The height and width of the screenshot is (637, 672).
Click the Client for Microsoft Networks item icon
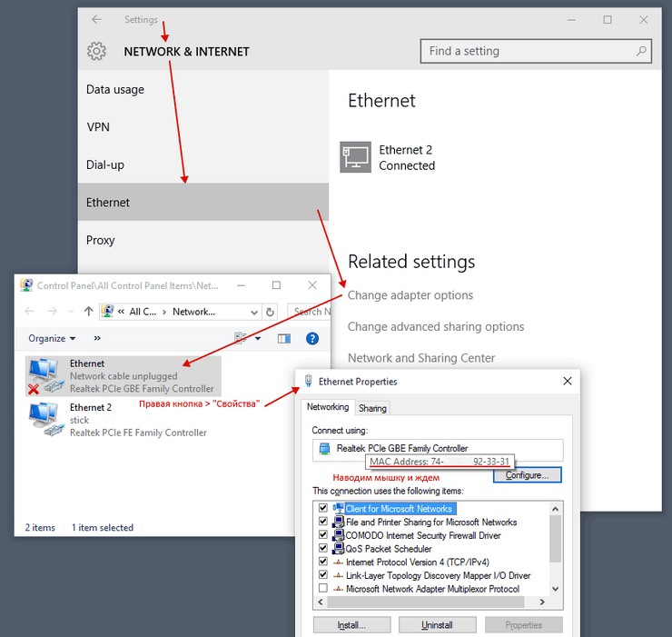[339, 508]
